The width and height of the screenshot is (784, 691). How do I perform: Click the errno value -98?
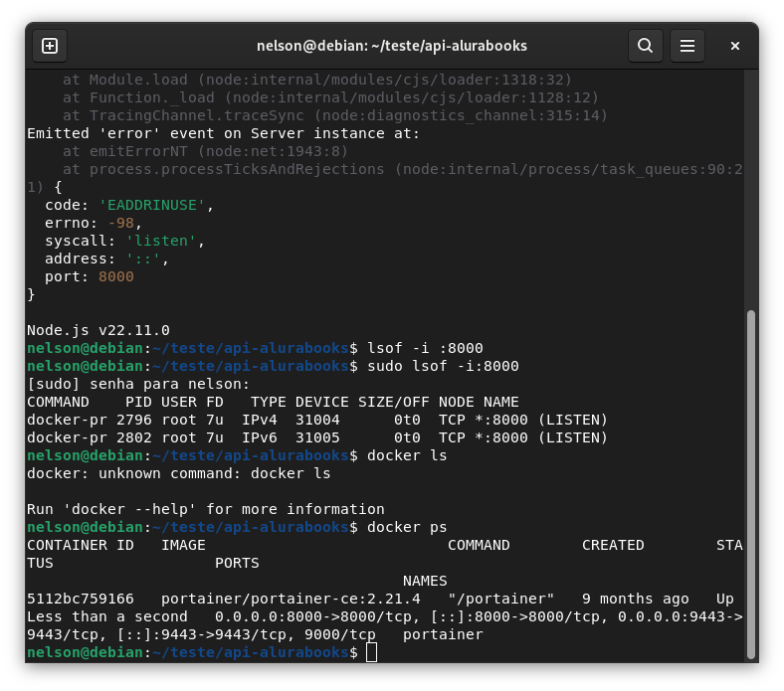pos(121,223)
